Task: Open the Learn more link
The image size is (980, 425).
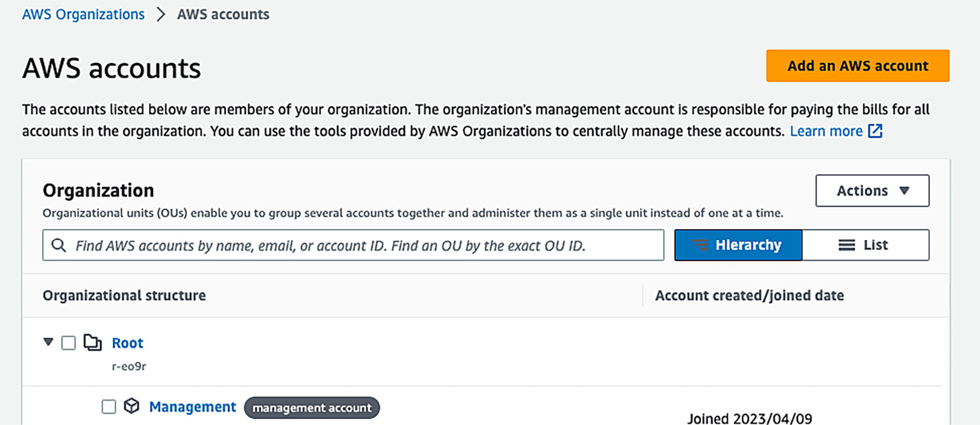Action: point(826,131)
